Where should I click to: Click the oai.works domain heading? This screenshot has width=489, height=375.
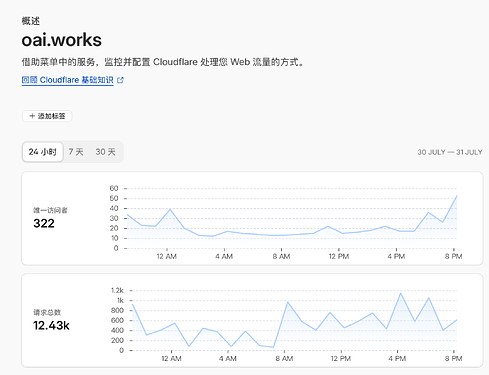[62, 40]
